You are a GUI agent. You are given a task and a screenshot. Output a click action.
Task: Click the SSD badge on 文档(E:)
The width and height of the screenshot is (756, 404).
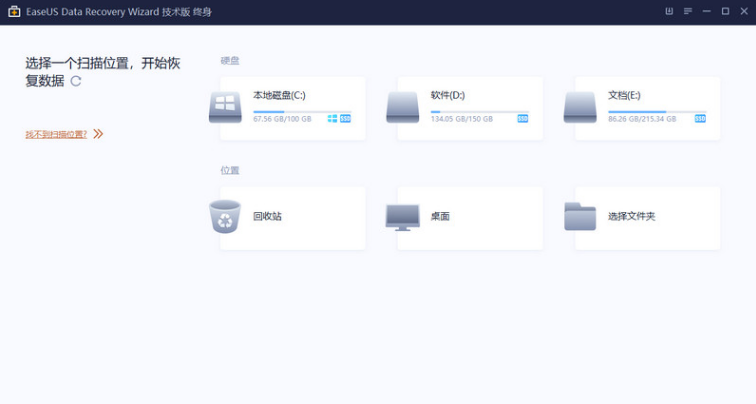[700, 119]
